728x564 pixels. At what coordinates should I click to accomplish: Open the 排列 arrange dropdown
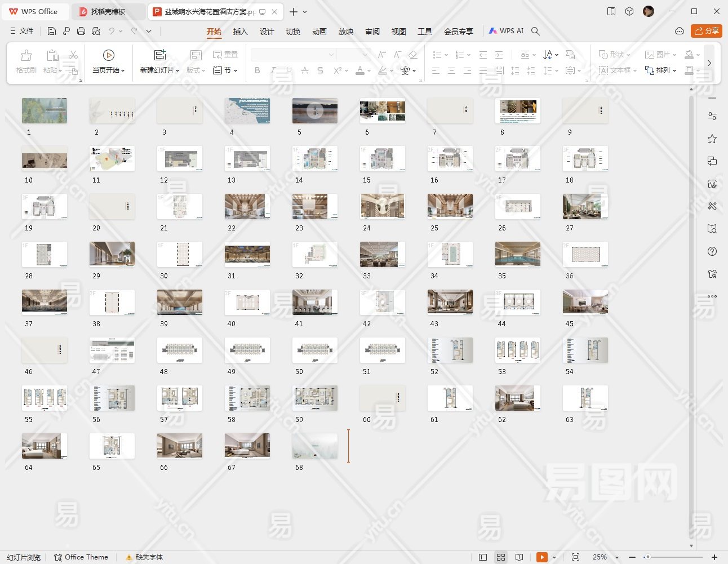(661, 70)
